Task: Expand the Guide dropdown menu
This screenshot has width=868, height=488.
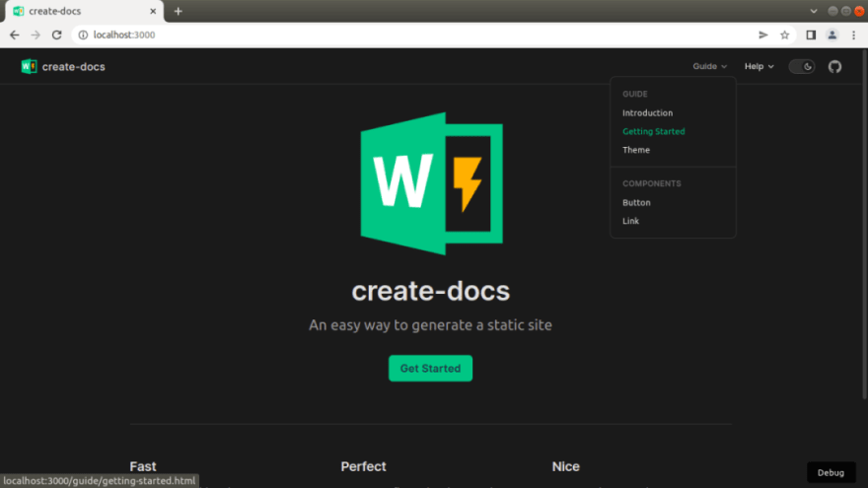Action: tap(709, 66)
